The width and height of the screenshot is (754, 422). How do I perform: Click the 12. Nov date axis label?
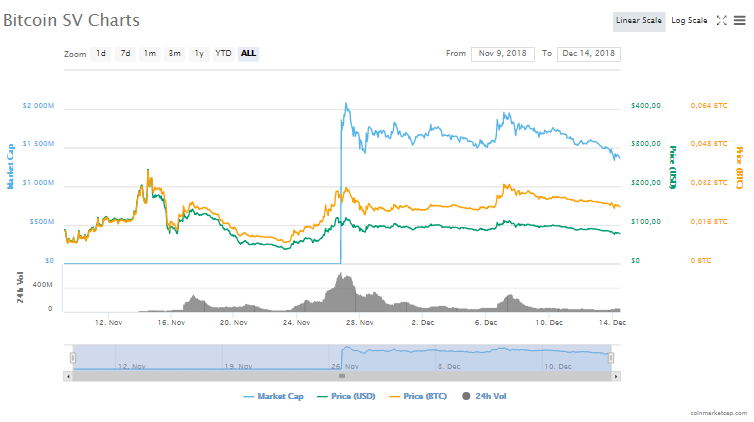tap(109, 323)
